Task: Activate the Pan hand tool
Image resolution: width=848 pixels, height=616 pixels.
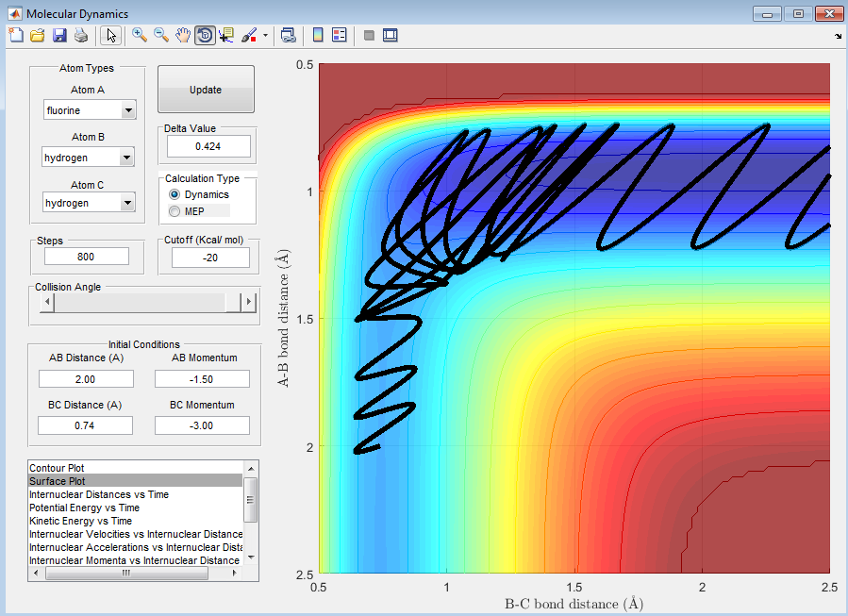Action: [x=183, y=36]
